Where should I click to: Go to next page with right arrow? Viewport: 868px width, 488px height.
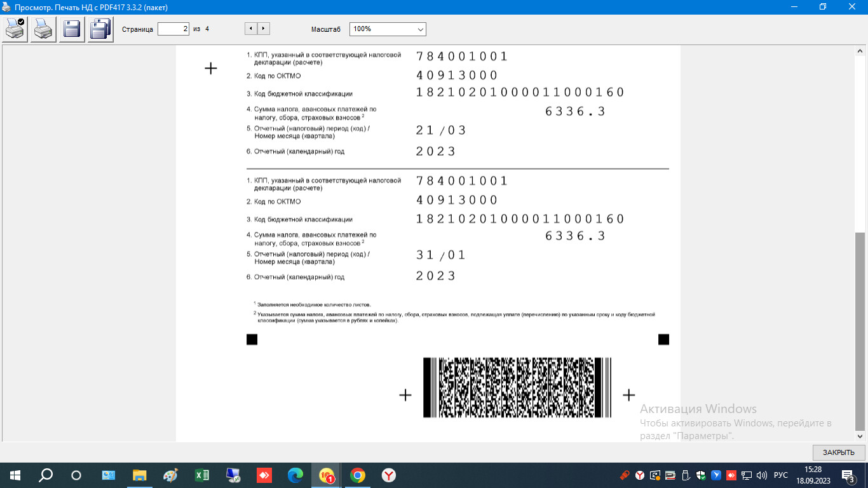[264, 29]
